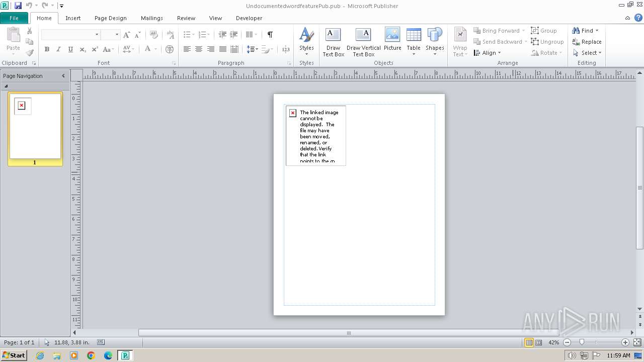The height and width of the screenshot is (362, 644).
Task: Click the Format Painter brush icon
Action: tap(30, 53)
